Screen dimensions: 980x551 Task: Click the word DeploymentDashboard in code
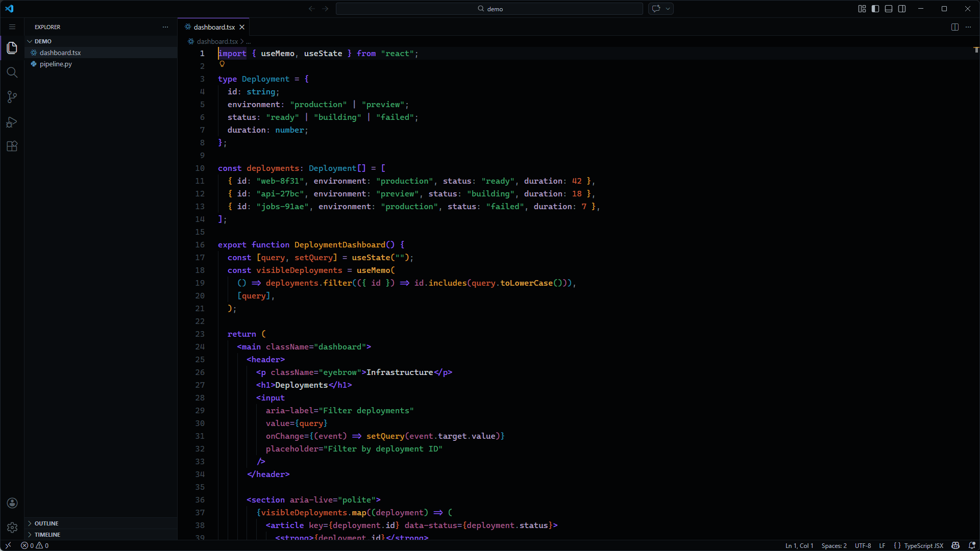tap(339, 245)
